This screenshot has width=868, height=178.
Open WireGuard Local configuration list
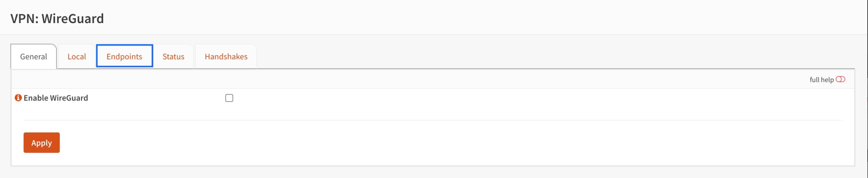(77, 57)
